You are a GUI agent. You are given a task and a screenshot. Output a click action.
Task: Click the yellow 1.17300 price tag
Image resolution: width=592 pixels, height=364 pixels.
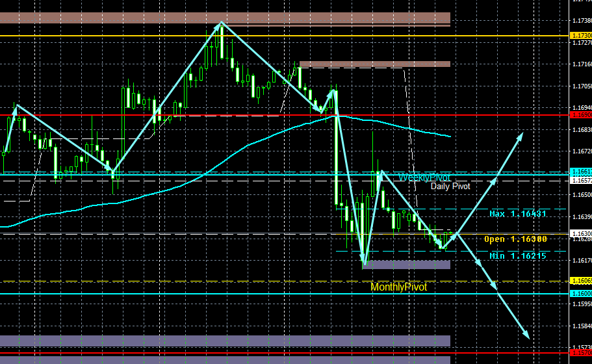581,36
